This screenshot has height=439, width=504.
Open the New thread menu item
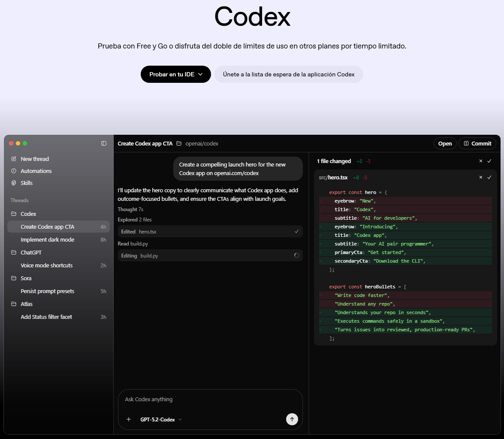35,159
